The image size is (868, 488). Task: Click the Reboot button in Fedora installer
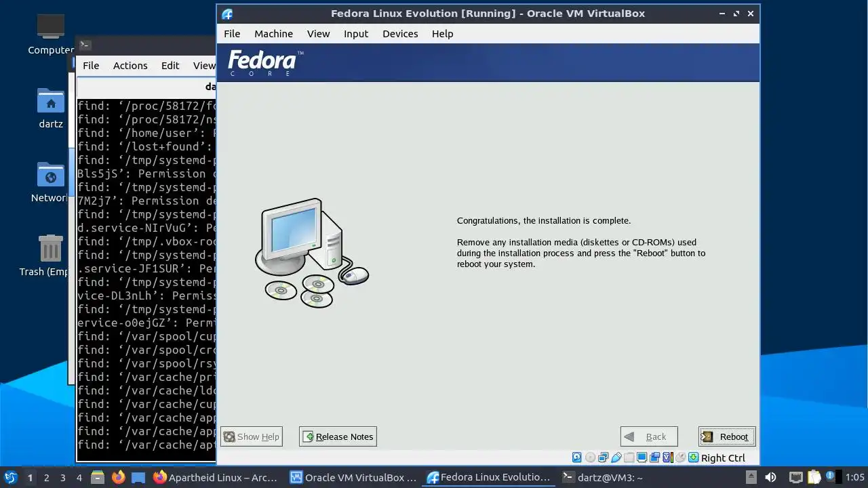(x=727, y=436)
